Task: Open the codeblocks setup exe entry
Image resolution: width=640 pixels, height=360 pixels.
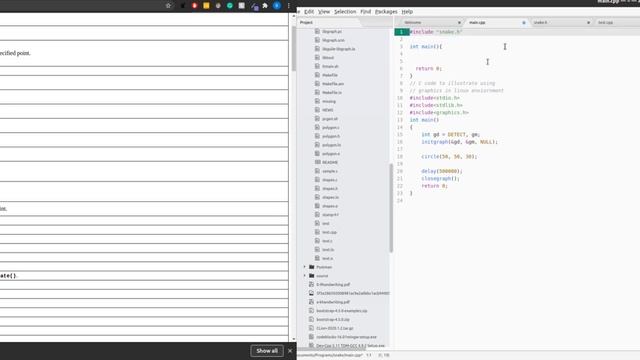Action: [347, 337]
